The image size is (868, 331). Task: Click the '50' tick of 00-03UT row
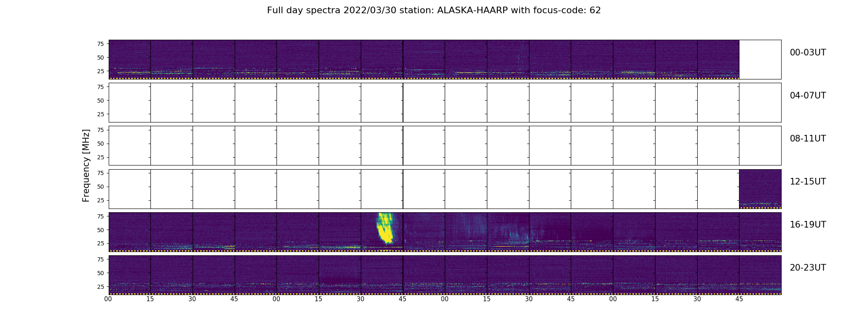[x=100, y=58]
